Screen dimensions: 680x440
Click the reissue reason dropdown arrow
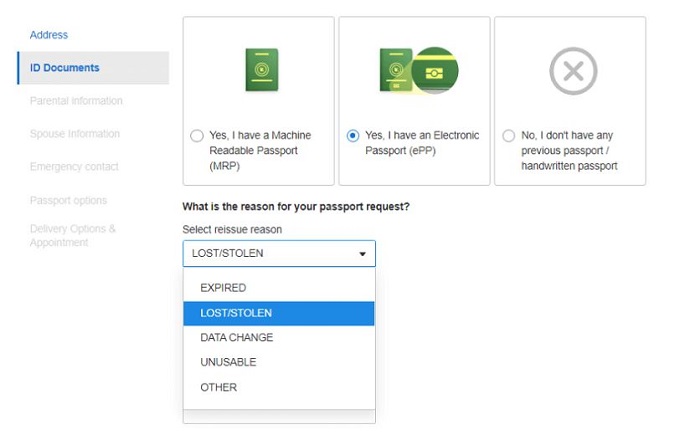coord(362,254)
